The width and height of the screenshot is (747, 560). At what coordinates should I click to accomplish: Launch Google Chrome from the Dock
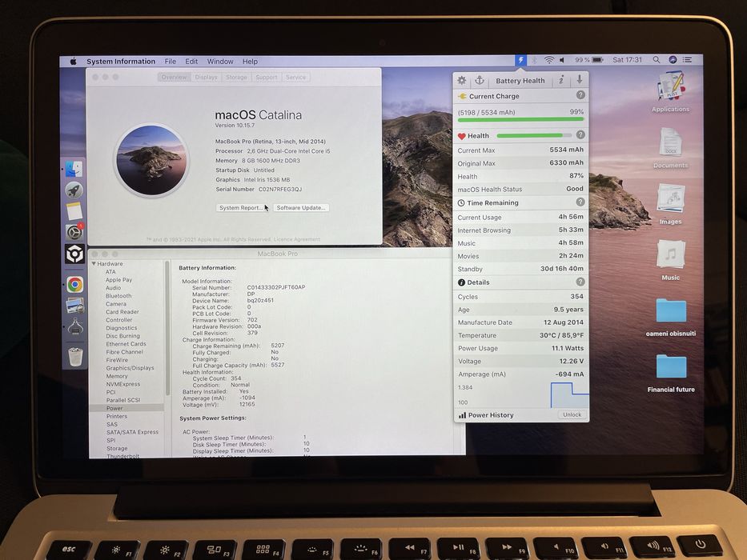pos(74,284)
